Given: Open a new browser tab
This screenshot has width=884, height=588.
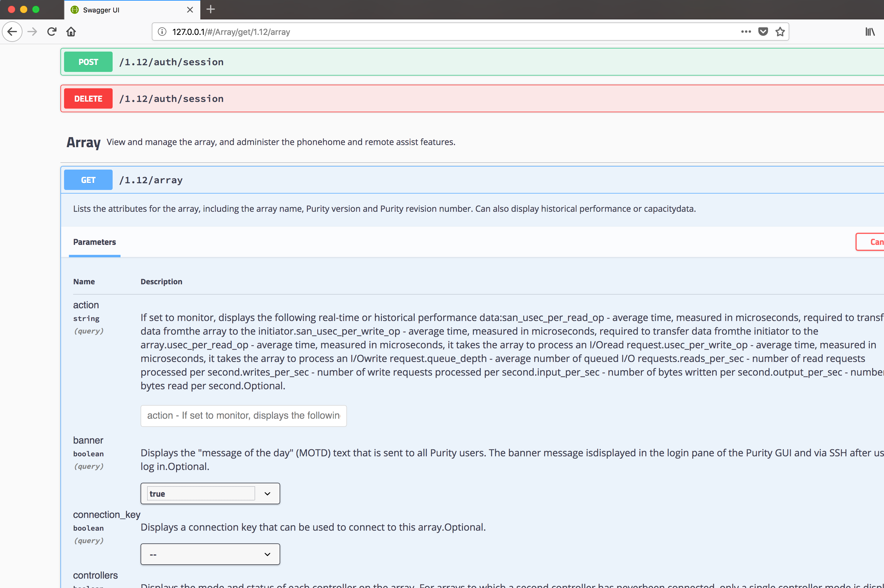Looking at the screenshot, I should pyautogui.click(x=211, y=9).
